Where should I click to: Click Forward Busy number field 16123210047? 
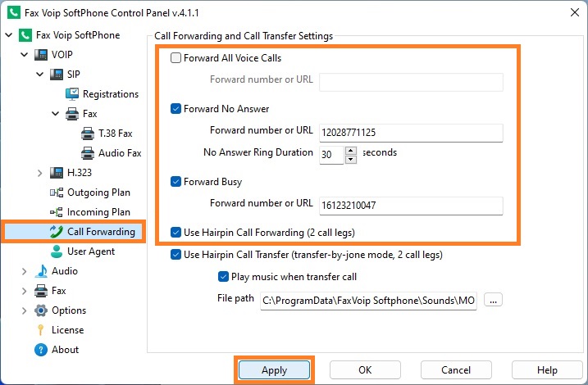[x=411, y=206]
